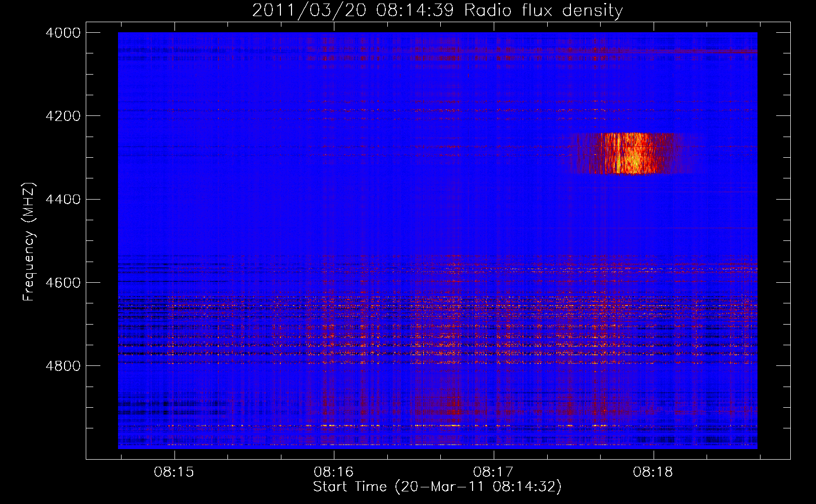Click the plot title '2011/03/20 08:14:39 Radio flux density'
This screenshot has width=816, height=504.
(437, 10)
